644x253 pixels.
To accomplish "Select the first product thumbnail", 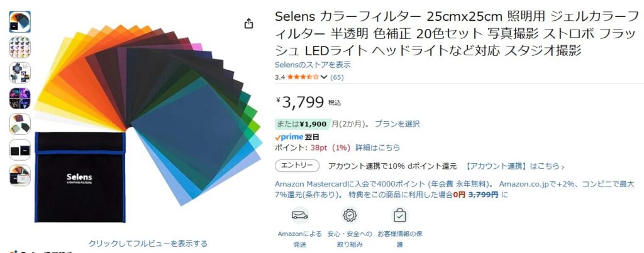I will pyautogui.click(x=20, y=23).
